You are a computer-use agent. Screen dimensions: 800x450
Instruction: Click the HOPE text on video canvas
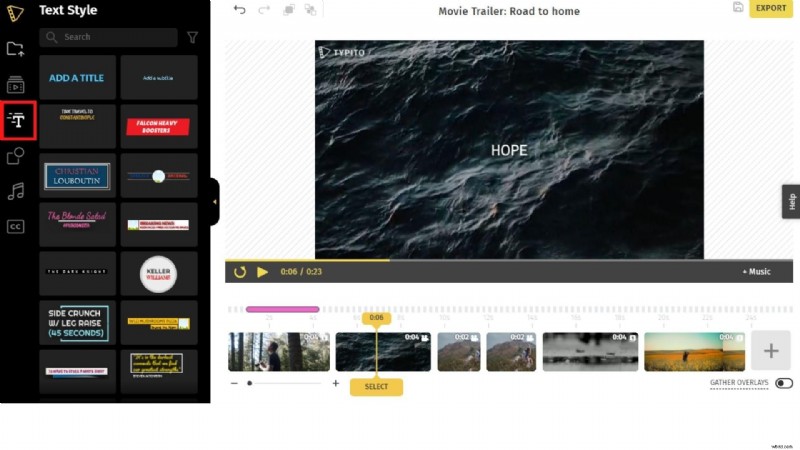coord(509,150)
